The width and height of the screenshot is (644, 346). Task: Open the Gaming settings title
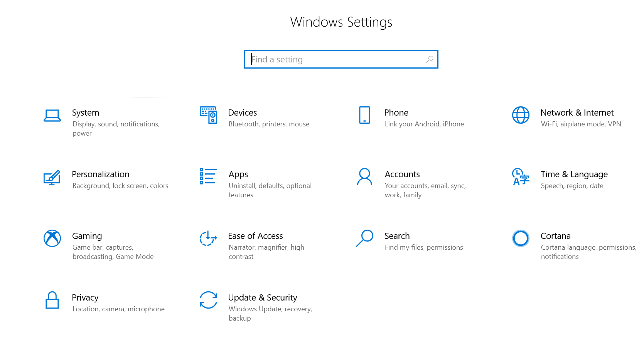tap(87, 236)
